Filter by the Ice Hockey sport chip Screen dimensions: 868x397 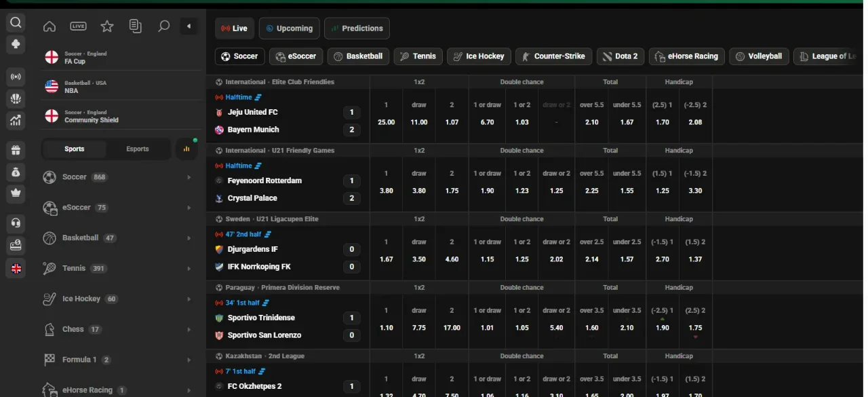479,56
